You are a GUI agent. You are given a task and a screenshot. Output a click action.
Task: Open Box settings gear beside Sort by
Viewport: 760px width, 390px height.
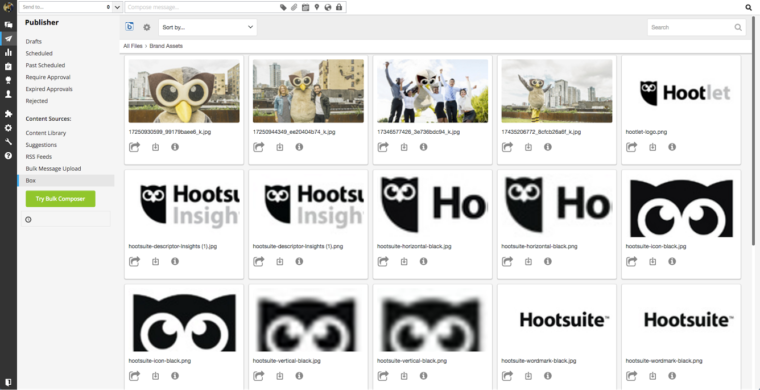147,28
